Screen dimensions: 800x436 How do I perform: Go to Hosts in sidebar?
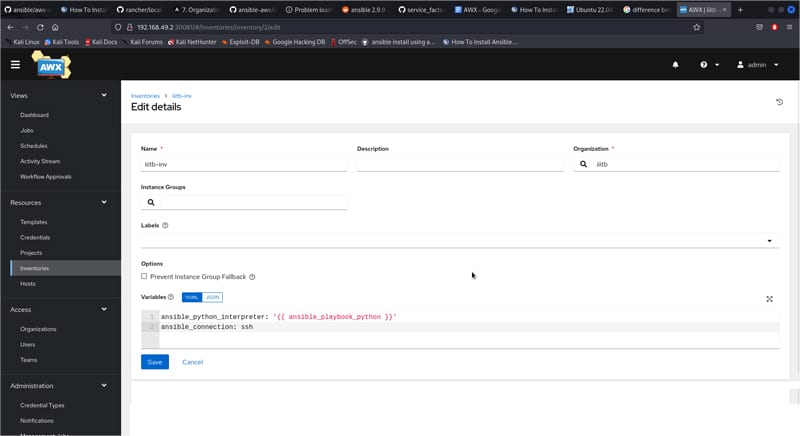28,284
